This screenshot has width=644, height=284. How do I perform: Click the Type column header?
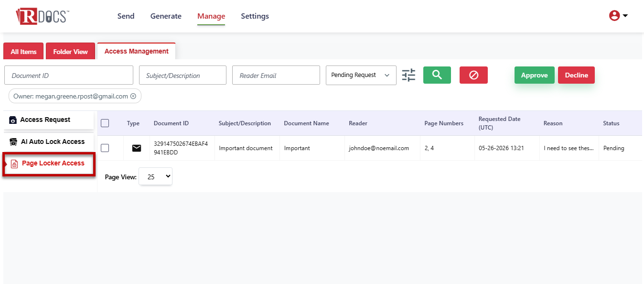133,123
